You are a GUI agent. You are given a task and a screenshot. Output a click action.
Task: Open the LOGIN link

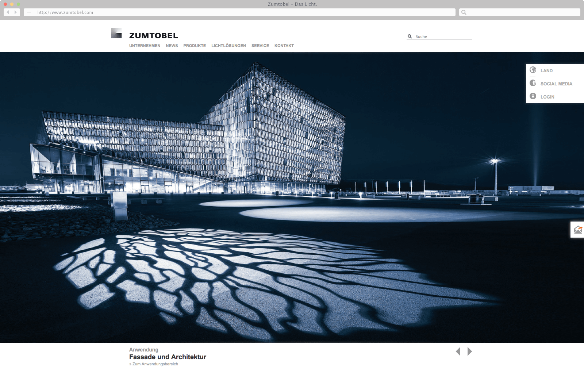[x=547, y=97]
